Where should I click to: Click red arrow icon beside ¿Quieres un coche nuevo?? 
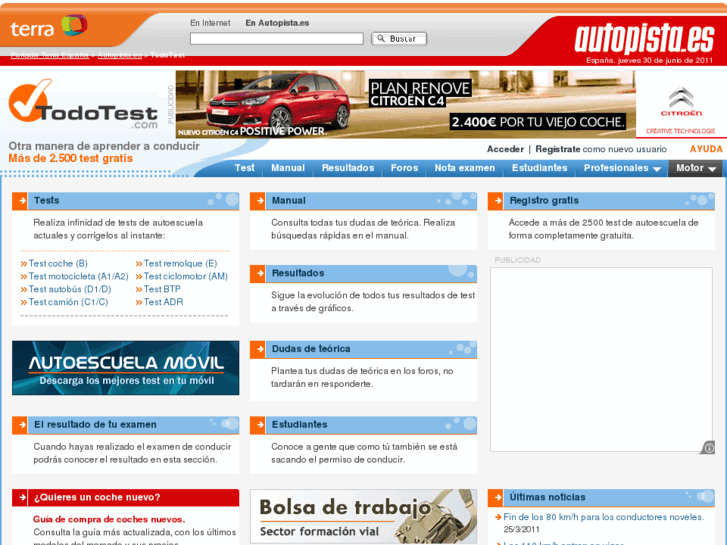pyautogui.click(x=20, y=498)
